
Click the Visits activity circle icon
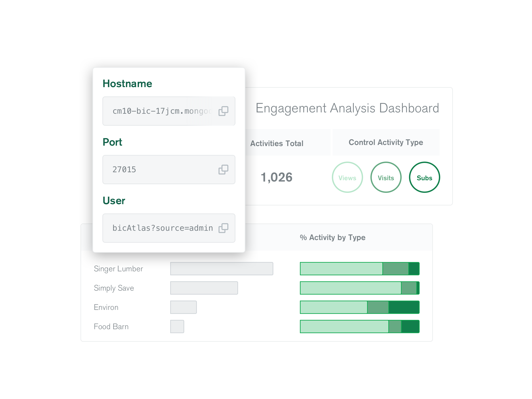[386, 177]
